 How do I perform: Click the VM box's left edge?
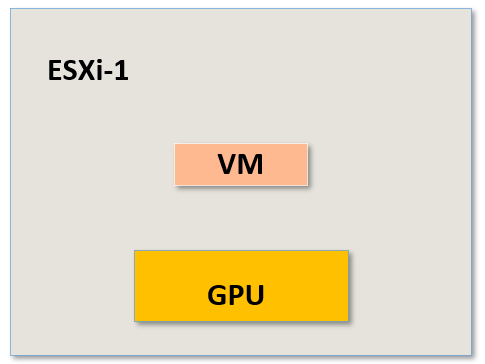175,164
